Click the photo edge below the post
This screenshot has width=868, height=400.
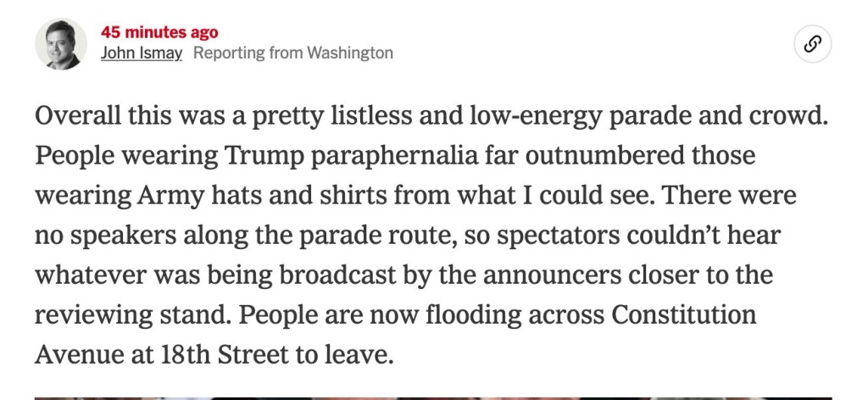point(434,397)
